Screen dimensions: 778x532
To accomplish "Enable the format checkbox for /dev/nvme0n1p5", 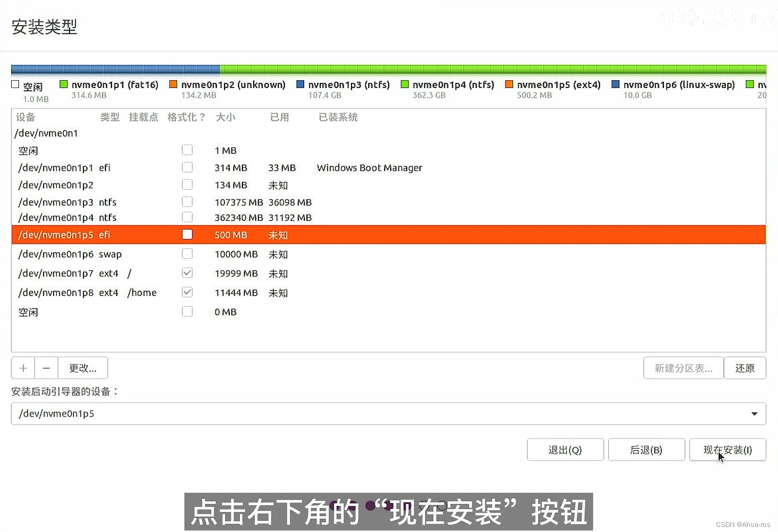I will point(187,234).
